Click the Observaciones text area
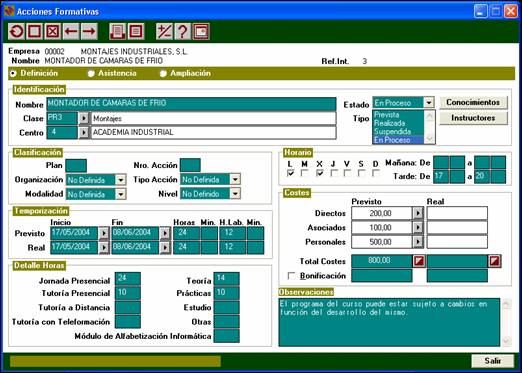Screen dimensions: 522x373 click(x=389, y=322)
